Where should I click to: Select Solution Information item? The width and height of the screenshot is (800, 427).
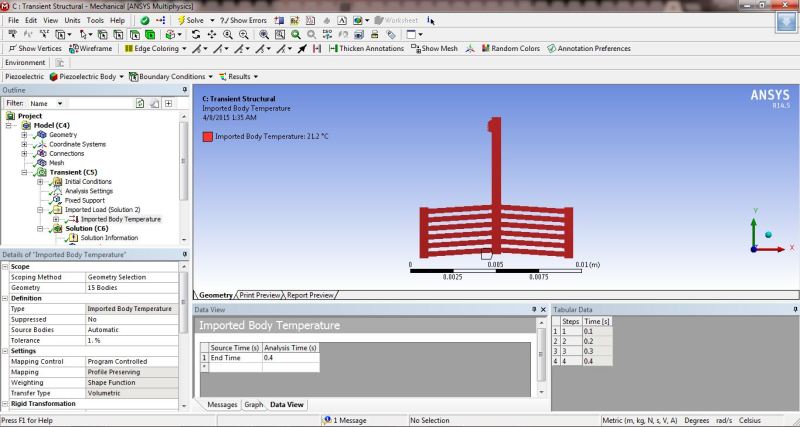(109, 238)
